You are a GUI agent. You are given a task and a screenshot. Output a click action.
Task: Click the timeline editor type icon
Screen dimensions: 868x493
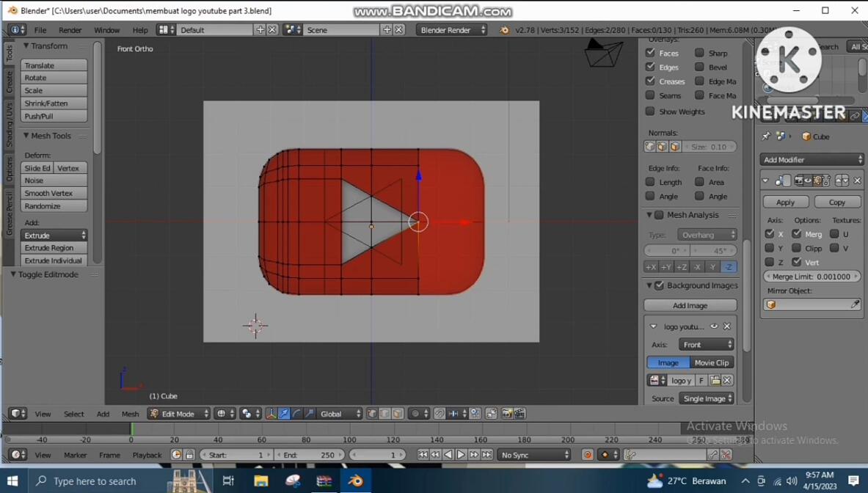[x=17, y=454]
